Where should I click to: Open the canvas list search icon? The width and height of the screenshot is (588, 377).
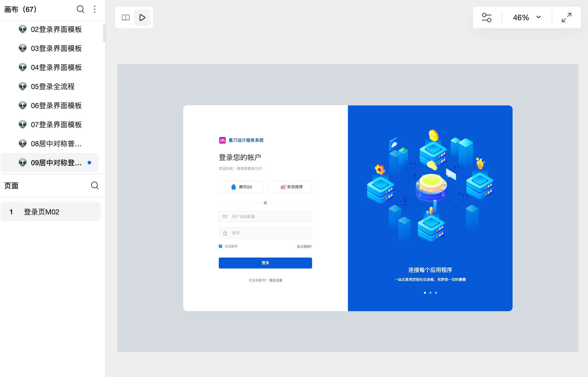pyautogui.click(x=80, y=9)
